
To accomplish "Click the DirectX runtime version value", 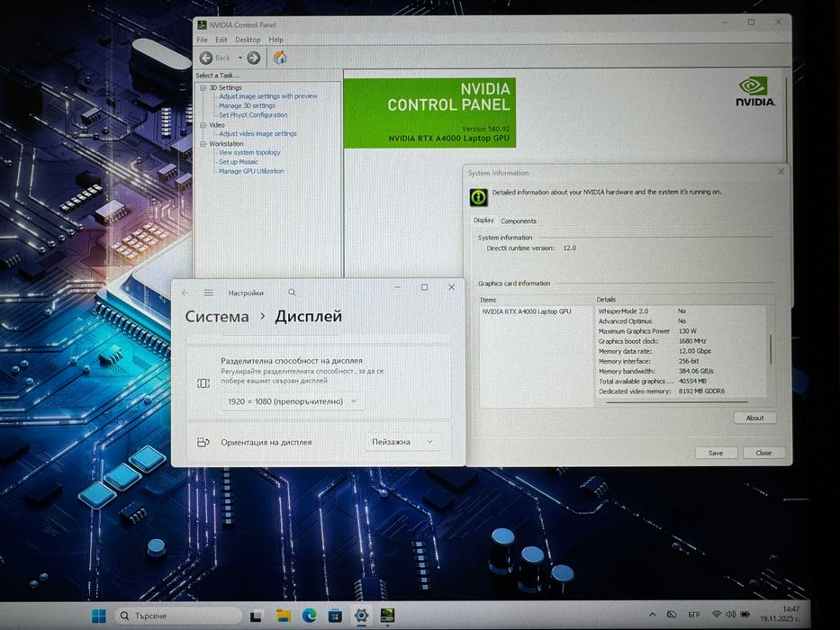I will (570, 248).
